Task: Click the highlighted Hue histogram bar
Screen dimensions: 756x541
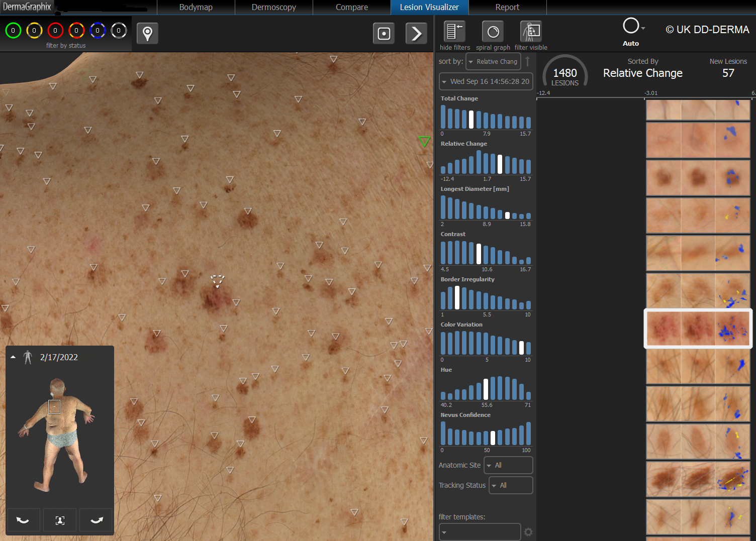Action: pyautogui.click(x=486, y=389)
